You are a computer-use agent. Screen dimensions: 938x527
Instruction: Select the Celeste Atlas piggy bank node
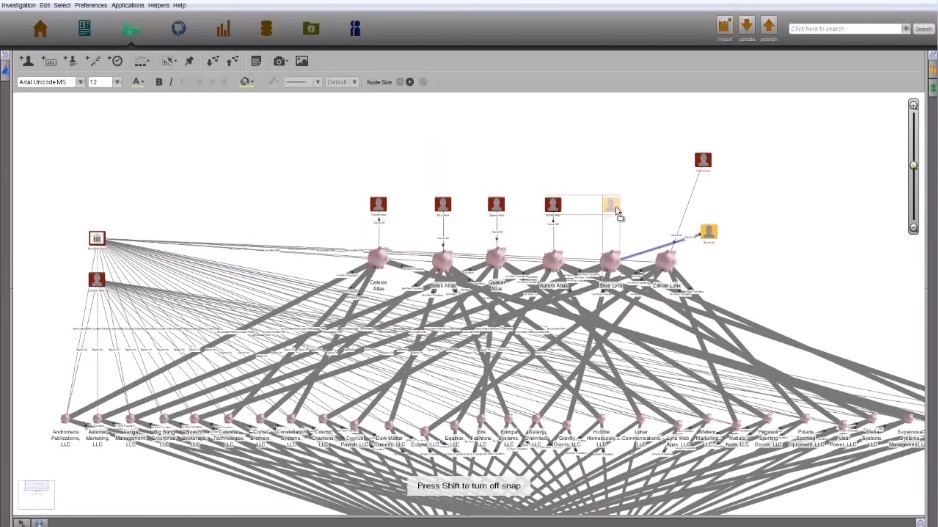coord(377,258)
